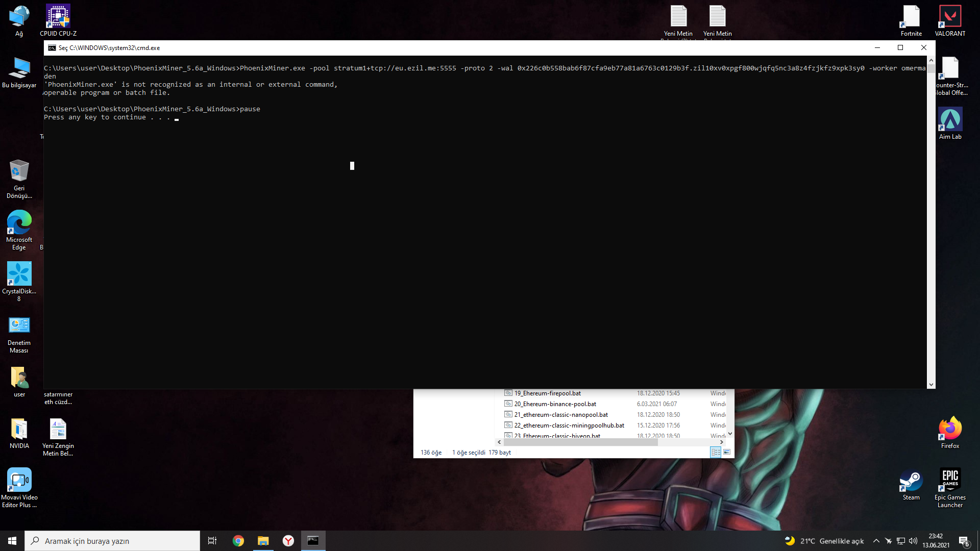The width and height of the screenshot is (980, 551).
Task: Switch Explorer to details view
Action: tap(716, 453)
